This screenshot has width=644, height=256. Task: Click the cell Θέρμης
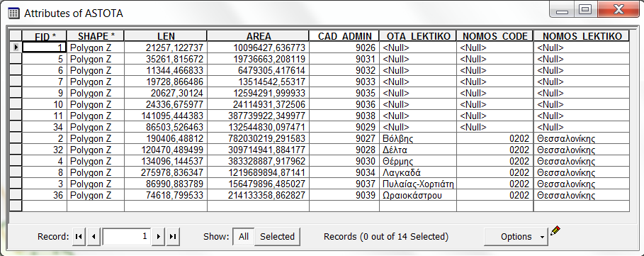tap(418, 161)
